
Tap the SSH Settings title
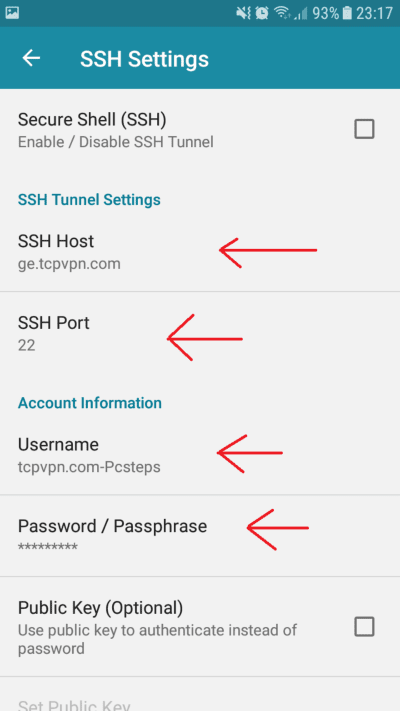coord(144,59)
